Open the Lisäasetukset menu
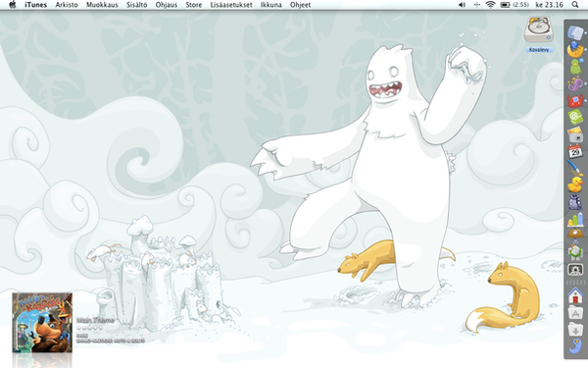588x368 pixels. (231, 5)
